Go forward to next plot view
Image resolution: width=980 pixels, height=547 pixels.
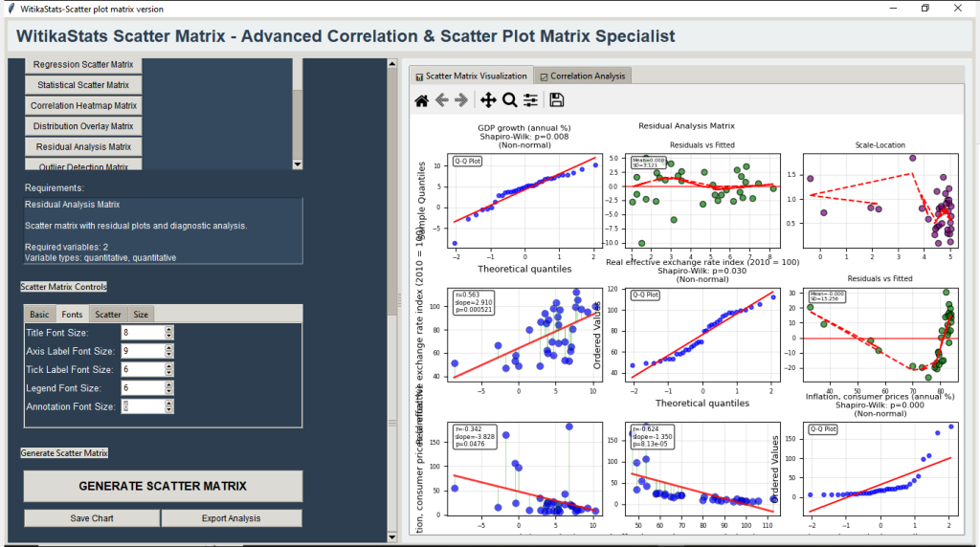pyautogui.click(x=461, y=100)
